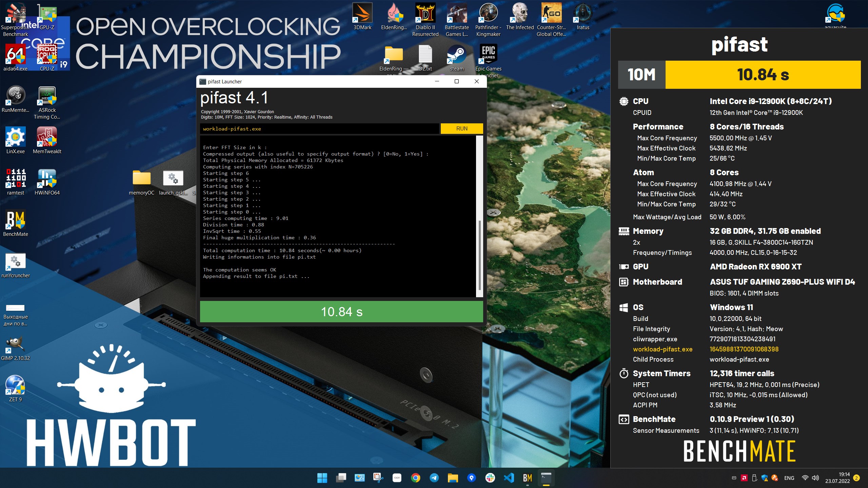Open the Counter-Strike Global Offensive icon
Screen dimensions: 868x488
click(551, 20)
